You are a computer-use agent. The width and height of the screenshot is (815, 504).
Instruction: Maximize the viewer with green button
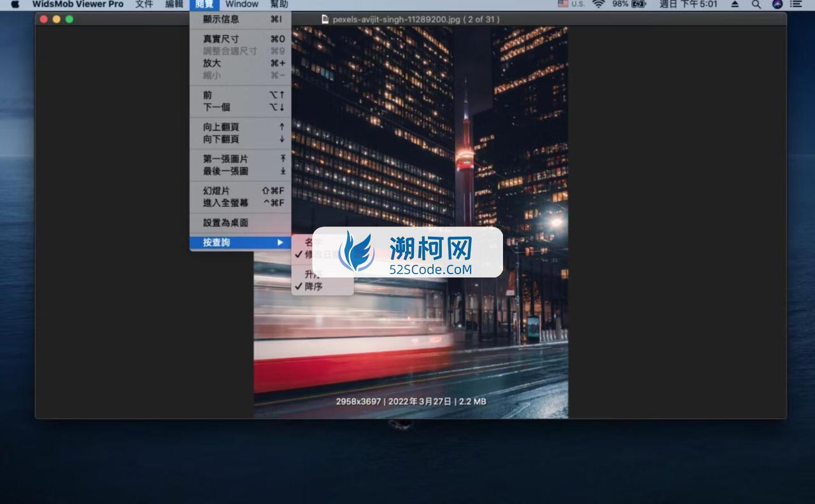coord(69,19)
